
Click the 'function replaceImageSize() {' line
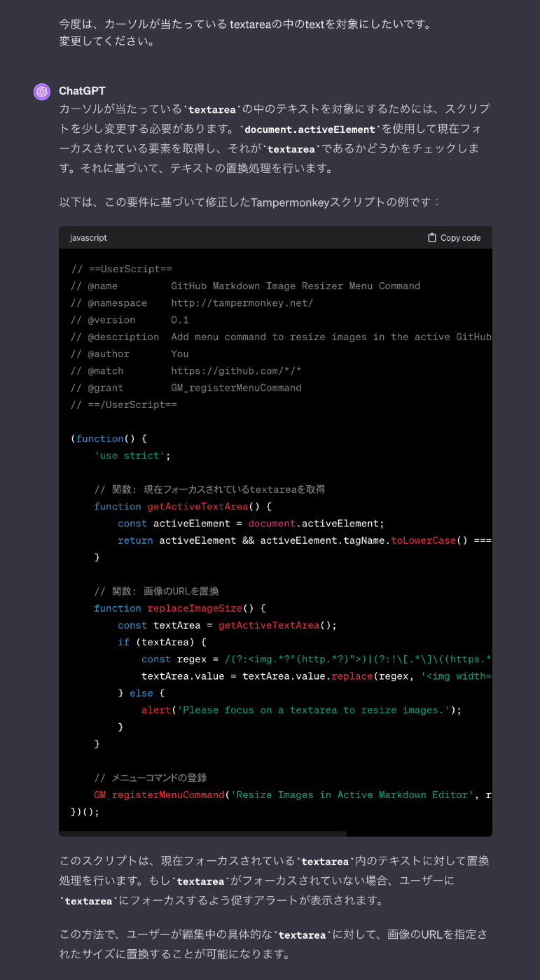180,608
